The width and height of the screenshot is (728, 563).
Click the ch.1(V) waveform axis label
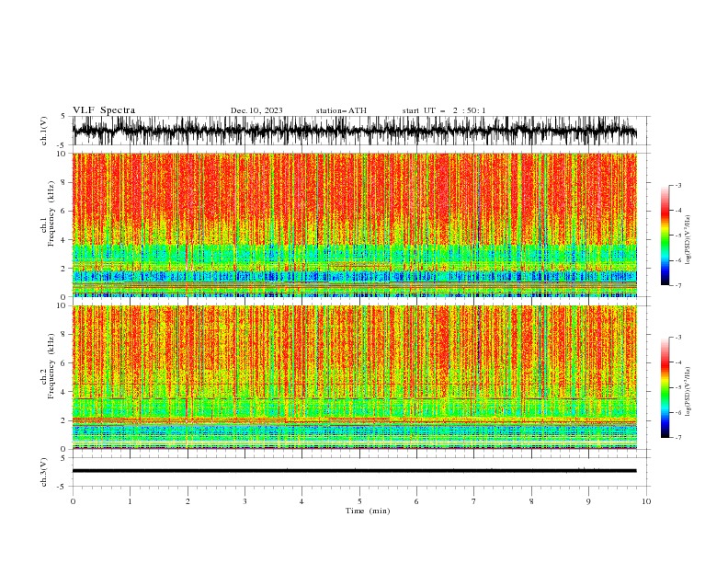coord(44,131)
